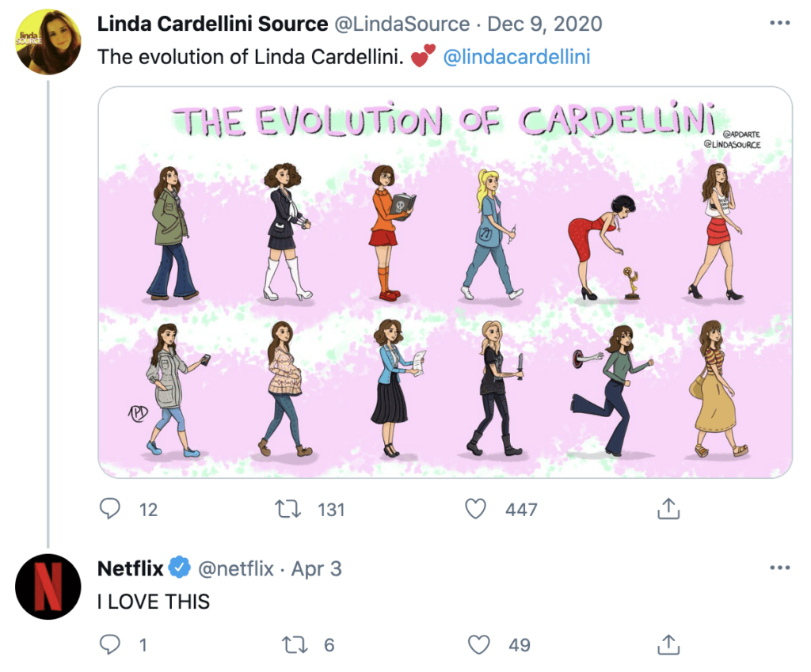
Task: Reply to Netflix's 'I LOVE THIS' tweet
Action: click(111, 645)
